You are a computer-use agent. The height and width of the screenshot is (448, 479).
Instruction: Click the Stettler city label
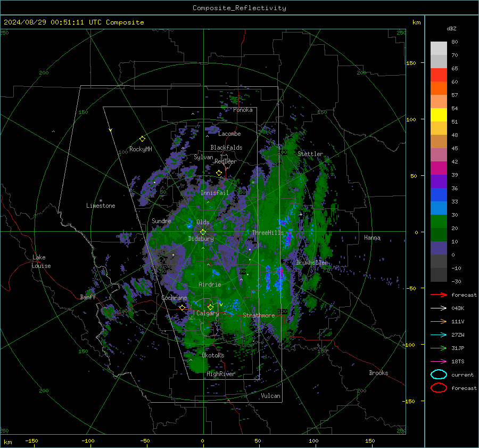click(310, 154)
